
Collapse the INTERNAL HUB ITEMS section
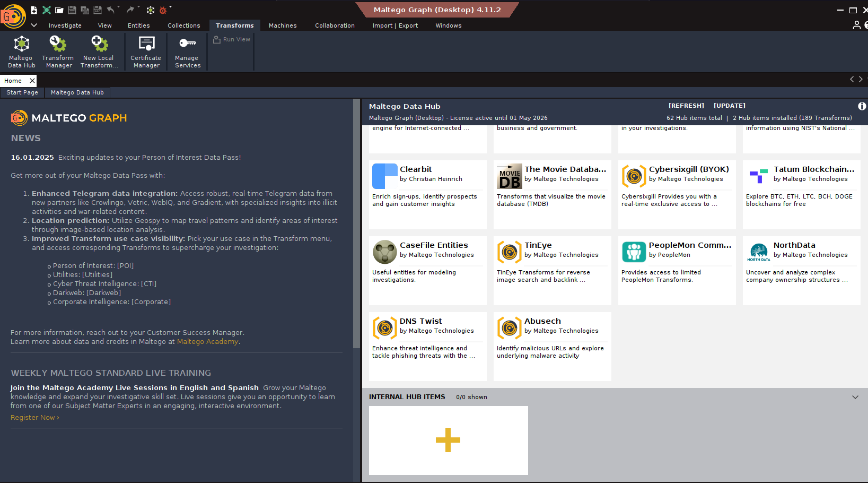855,396
